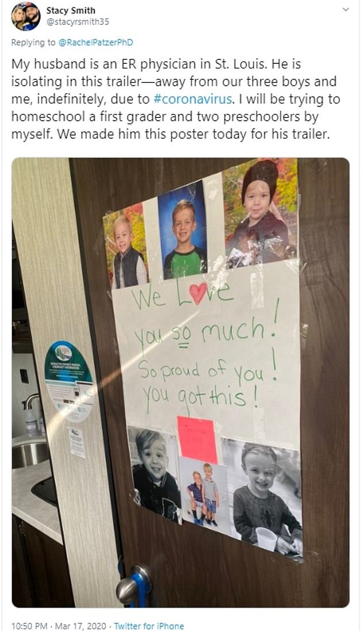The width and height of the screenshot is (364, 631).
Task: Expand the tweet options chevron menu
Action: click(x=345, y=9)
